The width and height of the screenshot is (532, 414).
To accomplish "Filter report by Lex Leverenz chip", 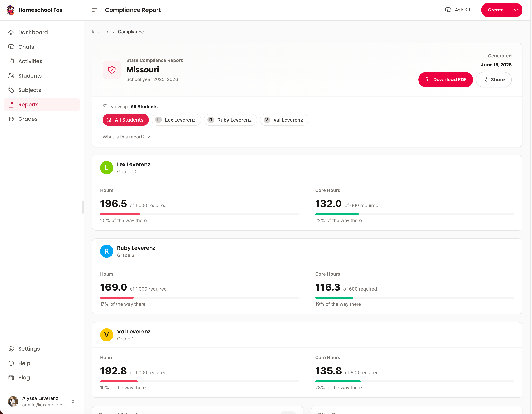I will point(176,120).
